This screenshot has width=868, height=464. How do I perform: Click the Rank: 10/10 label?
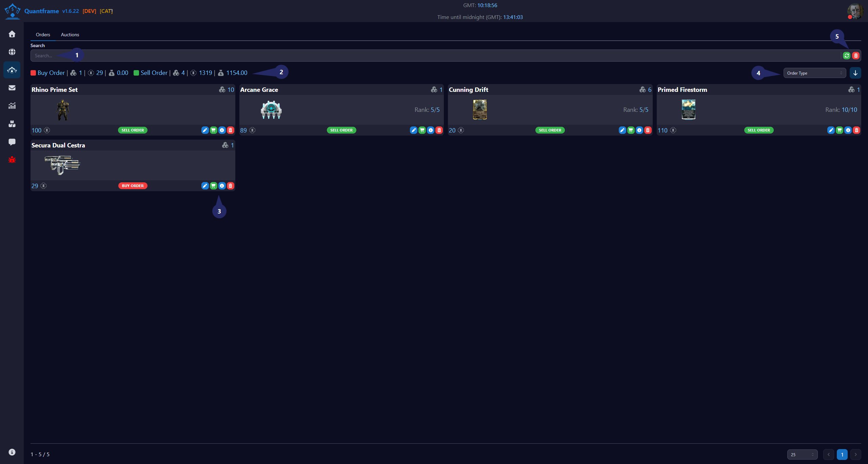click(x=841, y=110)
